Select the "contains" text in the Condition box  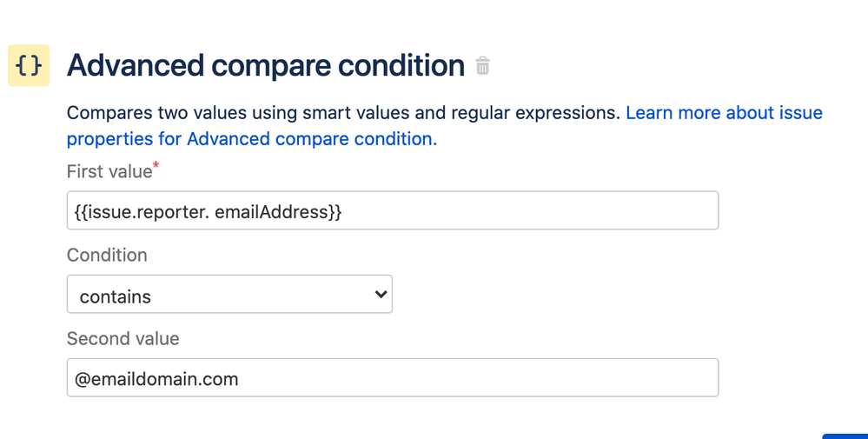tap(116, 296)
